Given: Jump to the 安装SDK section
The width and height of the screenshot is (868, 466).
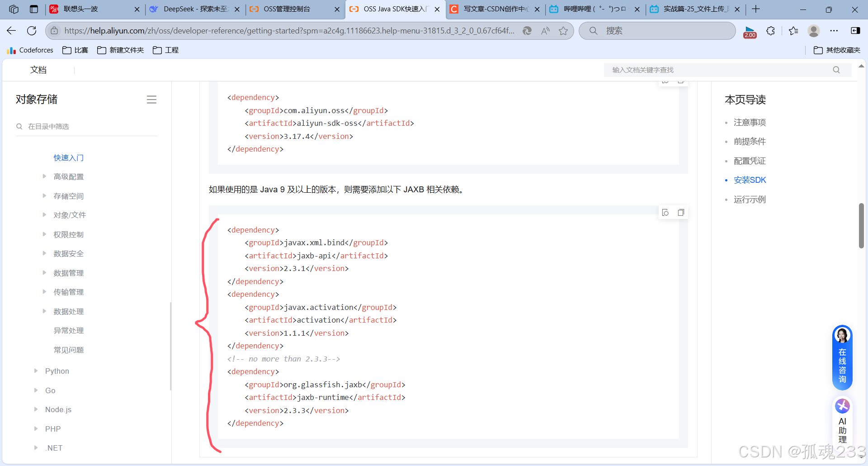Looking at the screenshot, I should pos(750,180).
